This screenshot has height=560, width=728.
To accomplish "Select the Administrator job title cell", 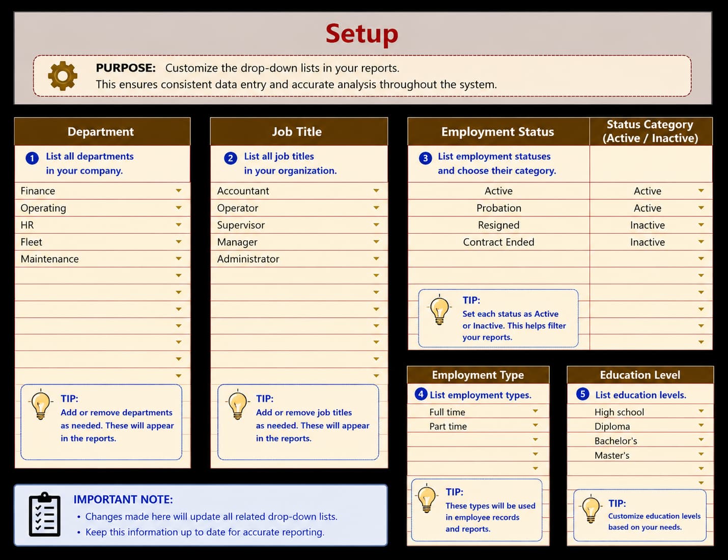I will point(299,259).
